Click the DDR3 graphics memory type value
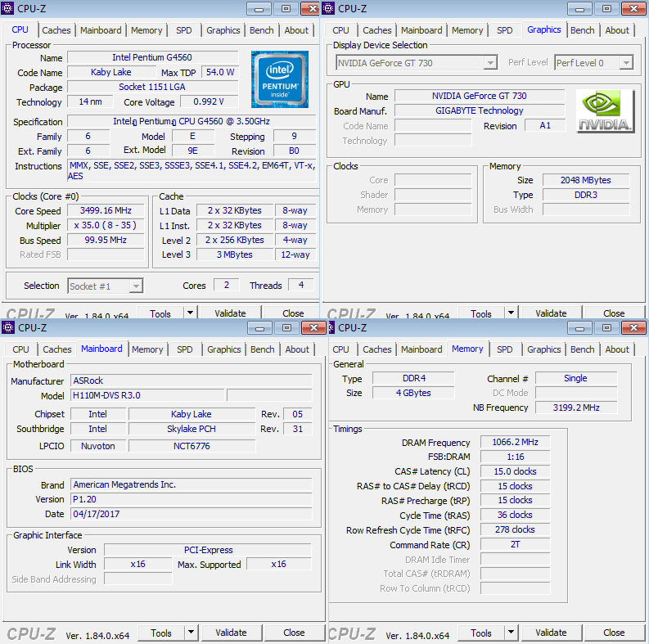 coord(586,195)
